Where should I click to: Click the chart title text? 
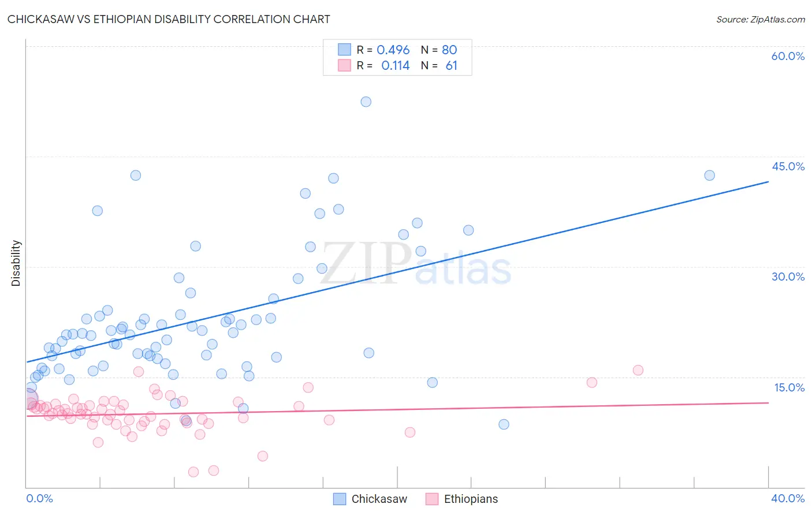click(169, 19)
